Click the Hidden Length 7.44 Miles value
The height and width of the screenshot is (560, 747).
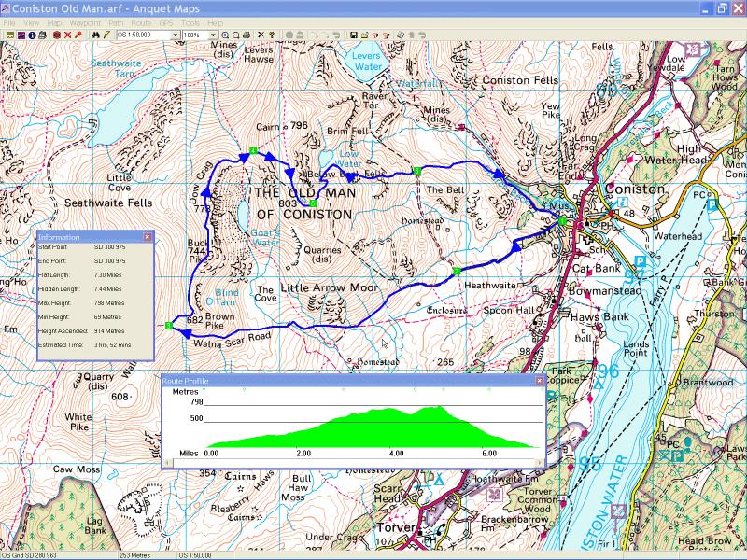tap(107, 289)
